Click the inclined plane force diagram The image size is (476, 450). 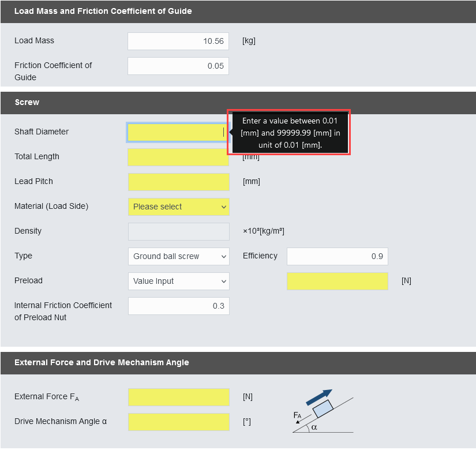click(x=323, y=411)
